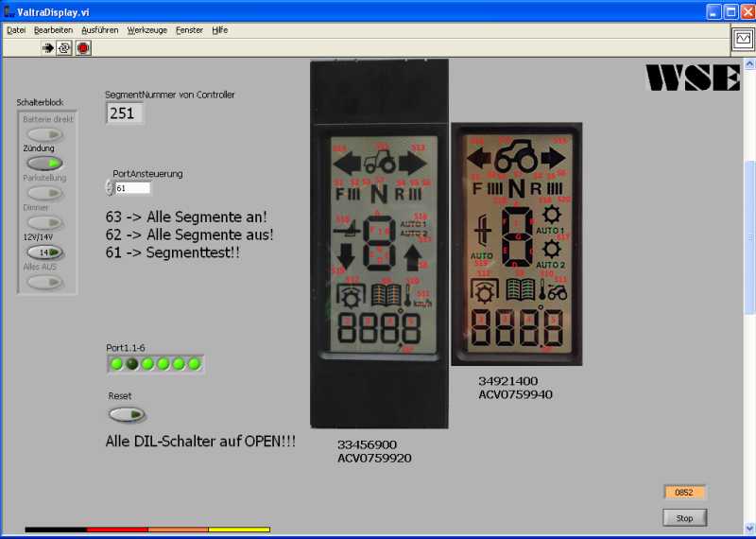This screenshot has height=539, width=756.
Task: Maximize the ValtraDisplay.vi window
Action: point(730,11)
